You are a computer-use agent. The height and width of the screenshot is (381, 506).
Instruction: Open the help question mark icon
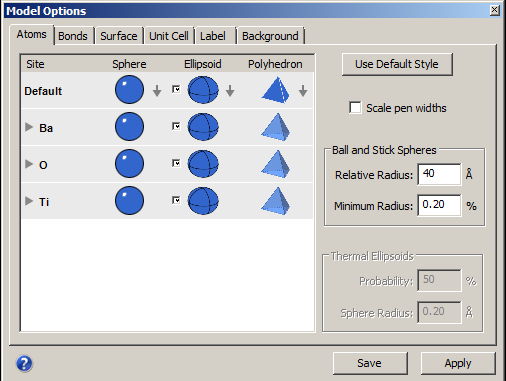[x=24, y=363]
